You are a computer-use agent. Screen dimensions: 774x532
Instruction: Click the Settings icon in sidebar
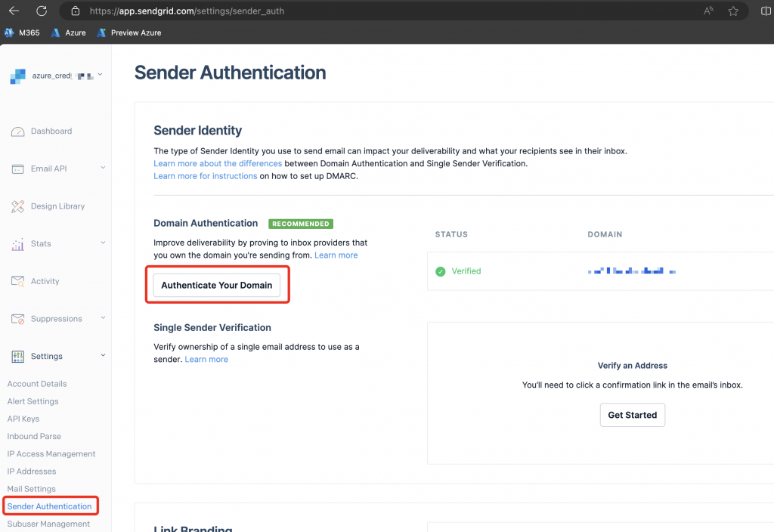pyautogui.click(x=18, y=356)
